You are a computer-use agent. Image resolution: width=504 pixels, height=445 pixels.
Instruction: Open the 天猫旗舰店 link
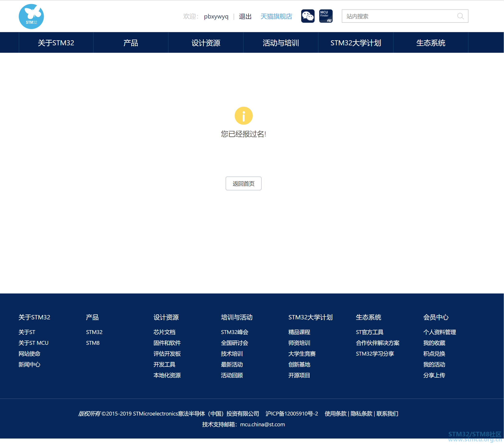coord(276,17)
